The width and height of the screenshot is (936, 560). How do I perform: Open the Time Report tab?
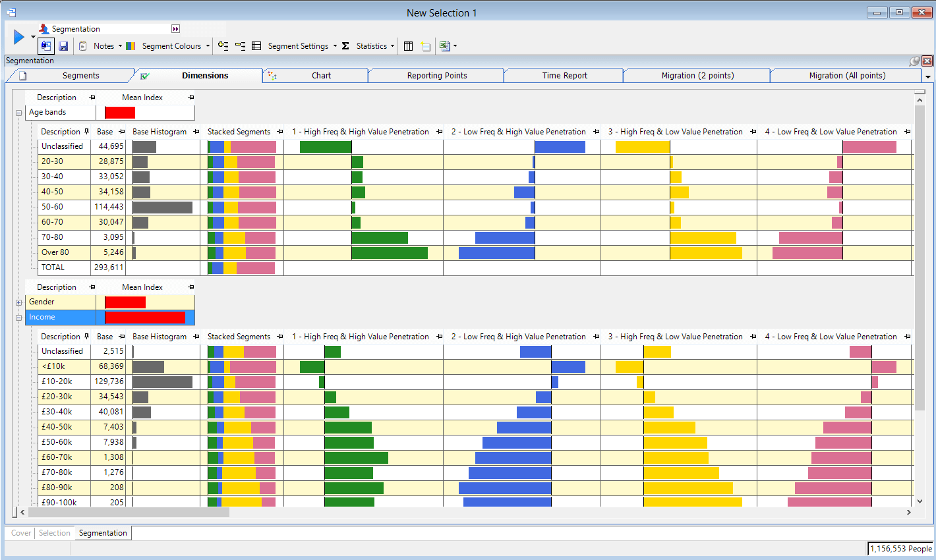[564, 76]
